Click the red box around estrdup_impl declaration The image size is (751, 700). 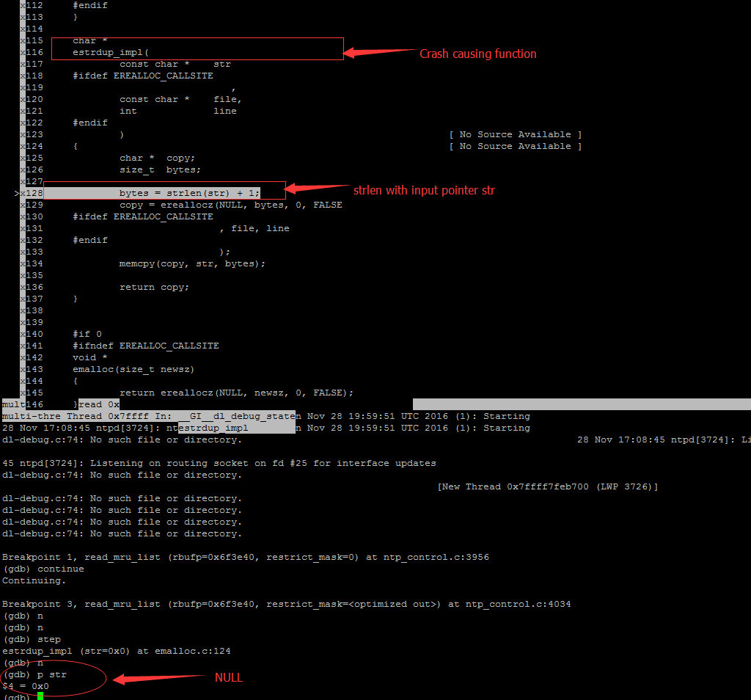tap(197, 48)
